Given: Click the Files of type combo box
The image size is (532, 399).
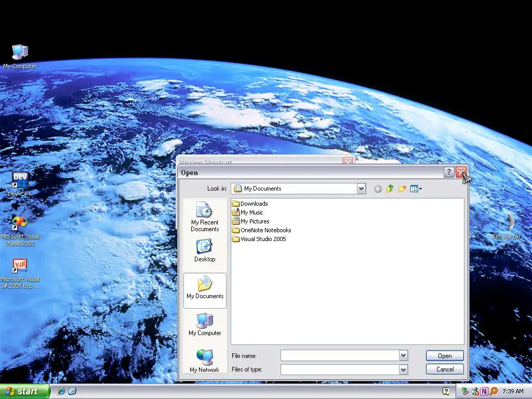Looking at the screenshot, I should (x=344, y=369).
